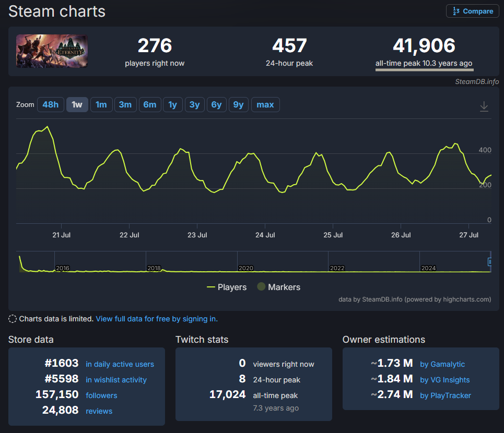The width and height of the screenshot is (504, 433).
Task: Switch chart zoom to 1m
Action: tap(101, 105)
